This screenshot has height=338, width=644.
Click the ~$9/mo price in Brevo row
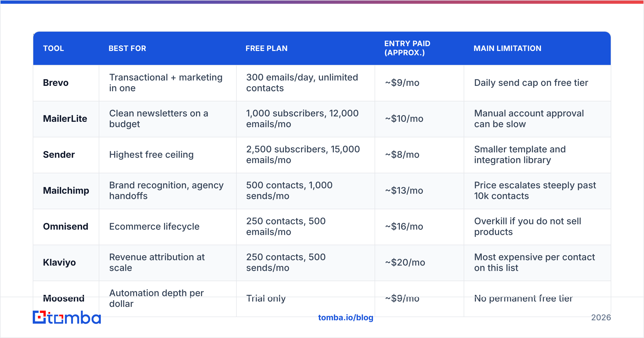(402, 83)
